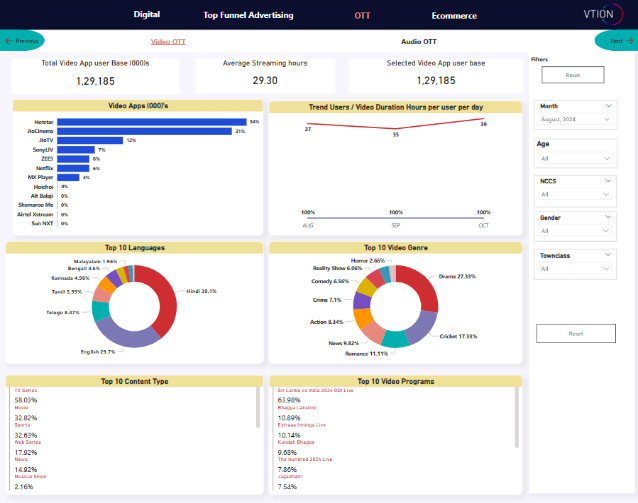This screenshot has height=503, width=638.
Task: Select the Hotstar bar in Video Apps
Action: tap(151, 122)
